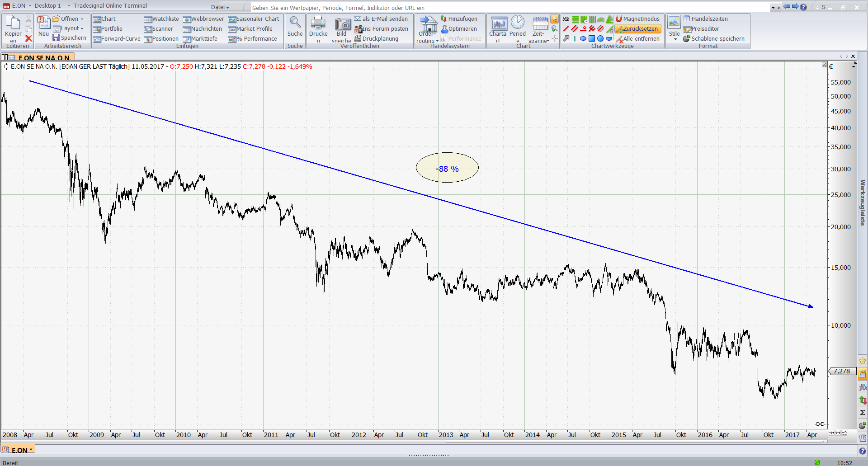Open the Stile dropdown

tap(675, 39)
